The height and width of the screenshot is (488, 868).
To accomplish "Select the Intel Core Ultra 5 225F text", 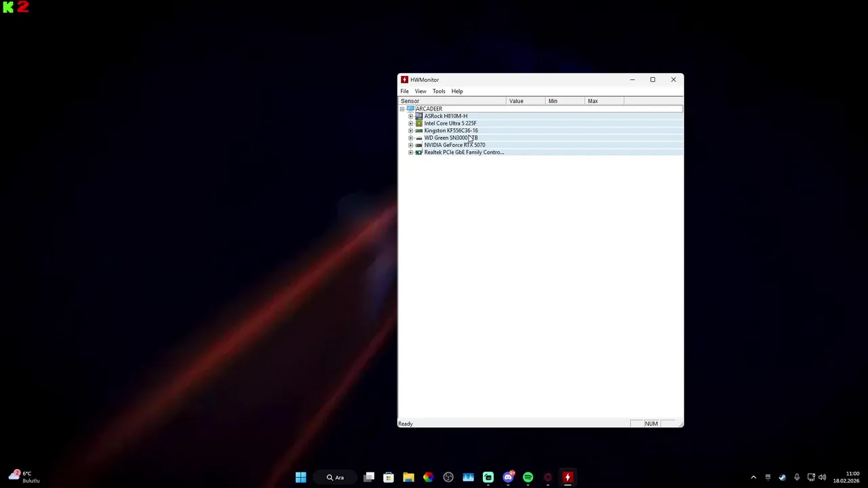I will point(450,123).
